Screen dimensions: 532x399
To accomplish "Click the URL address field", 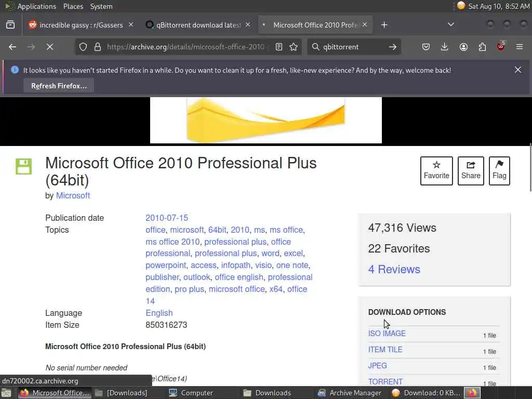I will [186, 47].
